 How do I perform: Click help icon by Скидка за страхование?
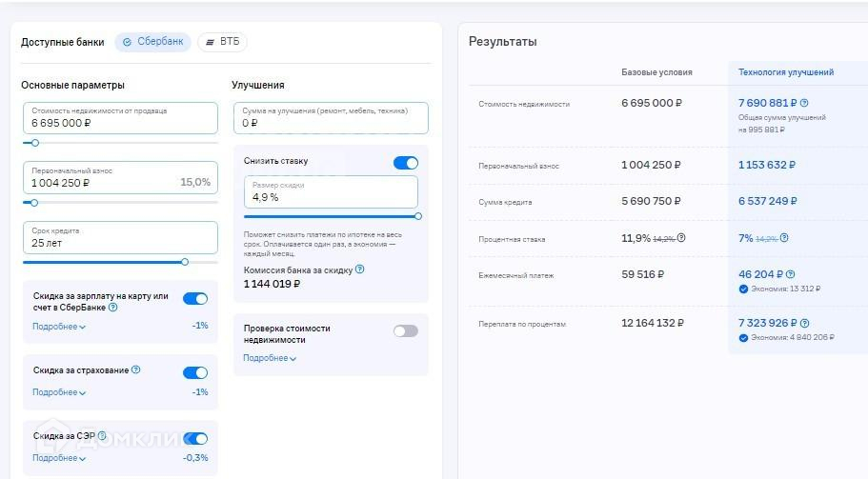coord(135,369)
